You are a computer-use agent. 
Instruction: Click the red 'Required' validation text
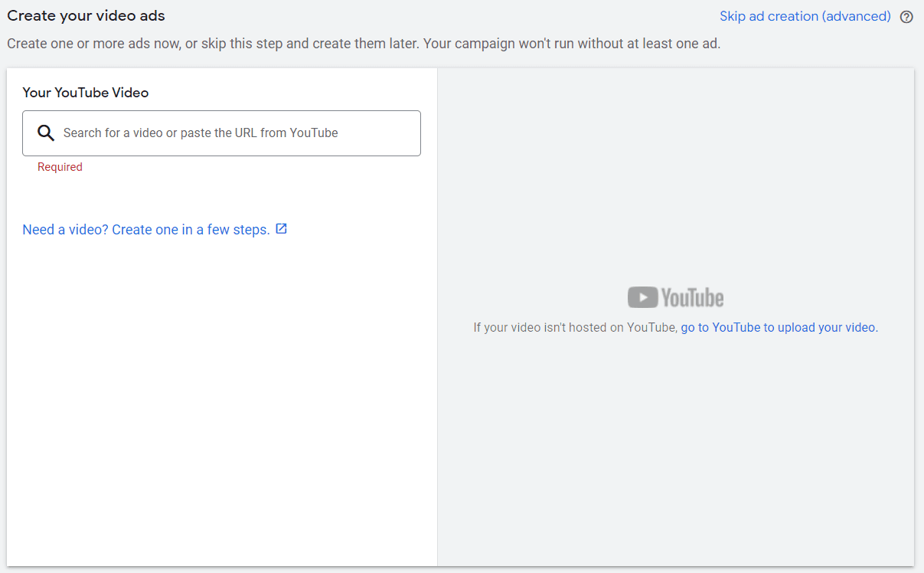60,167
